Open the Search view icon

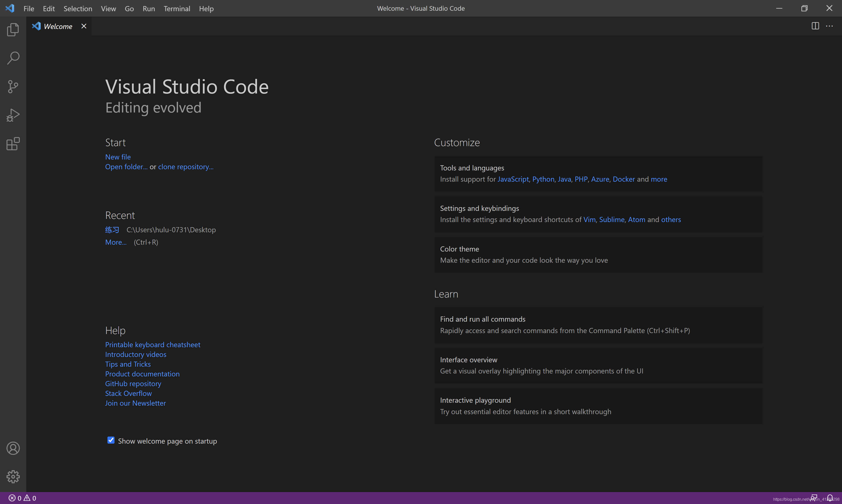click(13, 58)
